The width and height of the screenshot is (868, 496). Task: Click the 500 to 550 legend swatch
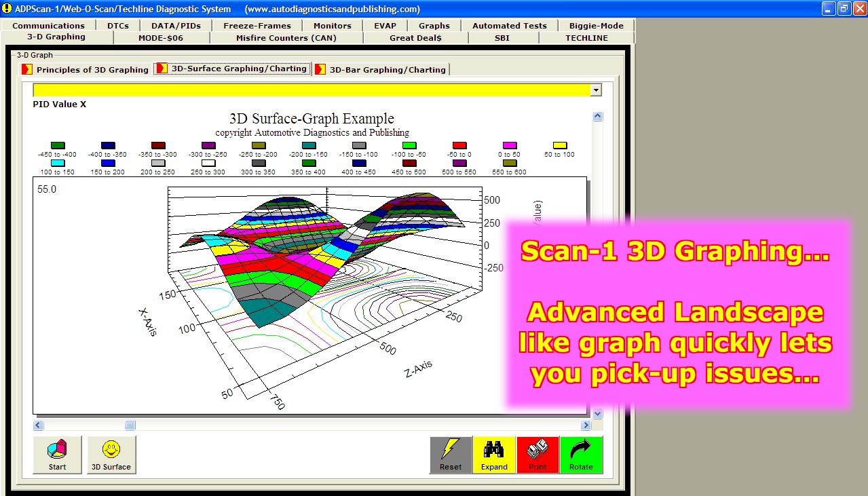(x=459, y=163)
